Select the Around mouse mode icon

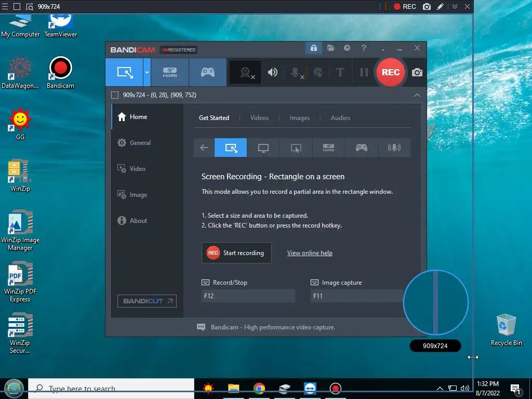point(296,148)
